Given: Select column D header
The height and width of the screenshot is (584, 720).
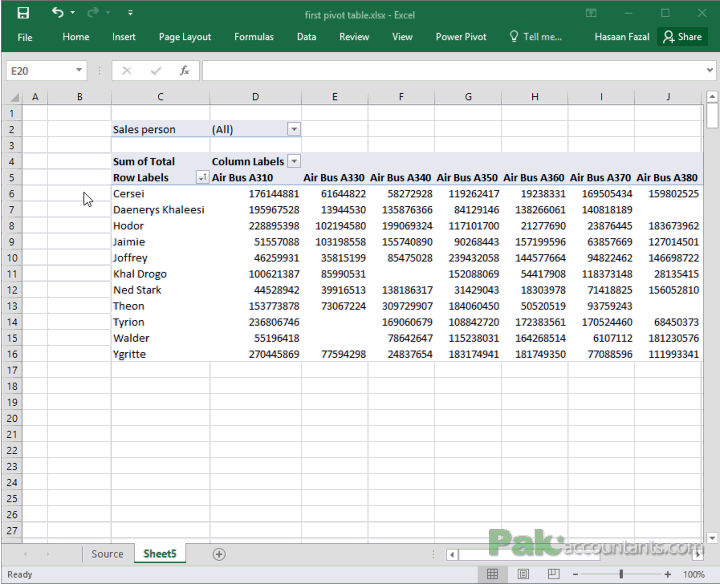Looking at the screenshot, I should pyautogui.click(x=255, y=97).
